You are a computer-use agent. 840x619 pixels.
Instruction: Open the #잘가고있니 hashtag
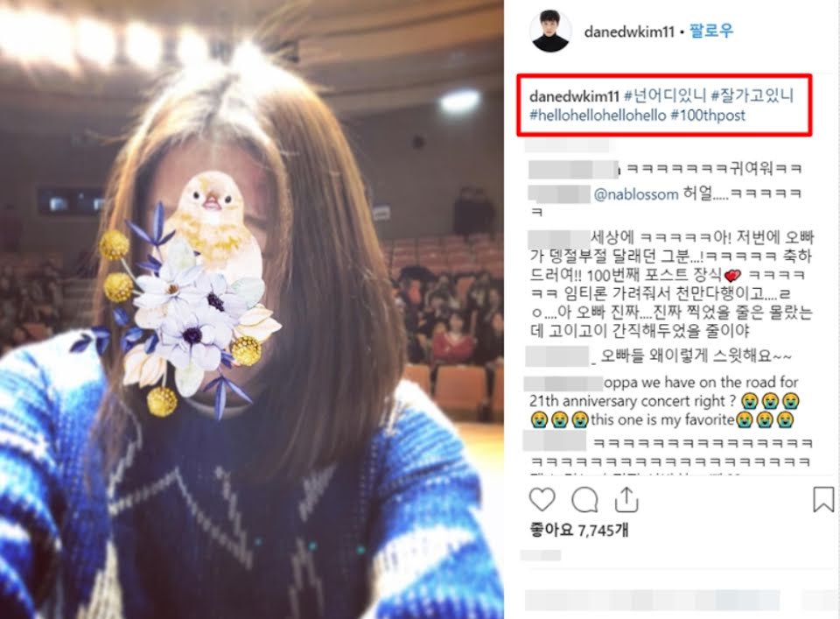(752, 96)
